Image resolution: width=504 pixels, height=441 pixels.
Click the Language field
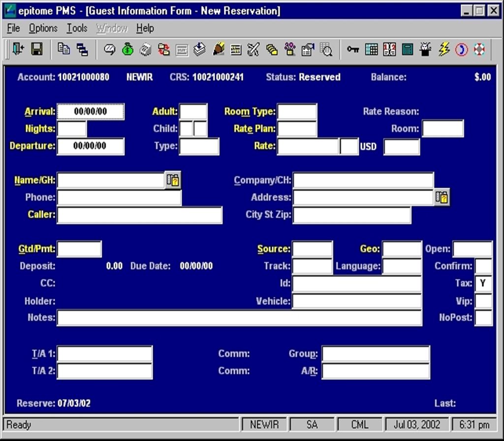click(402, 266)
